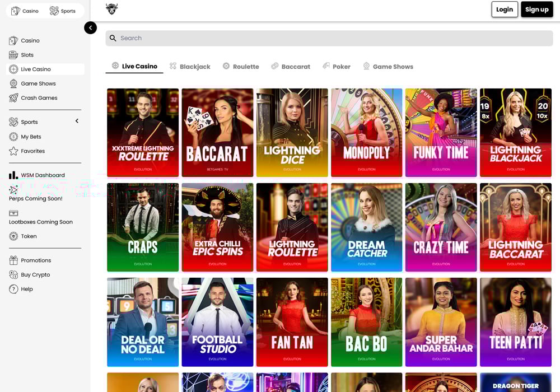The height and width of the screenshot is (392, 560).
Task: Launch the Craps game
Action: (x=143, y=227)
